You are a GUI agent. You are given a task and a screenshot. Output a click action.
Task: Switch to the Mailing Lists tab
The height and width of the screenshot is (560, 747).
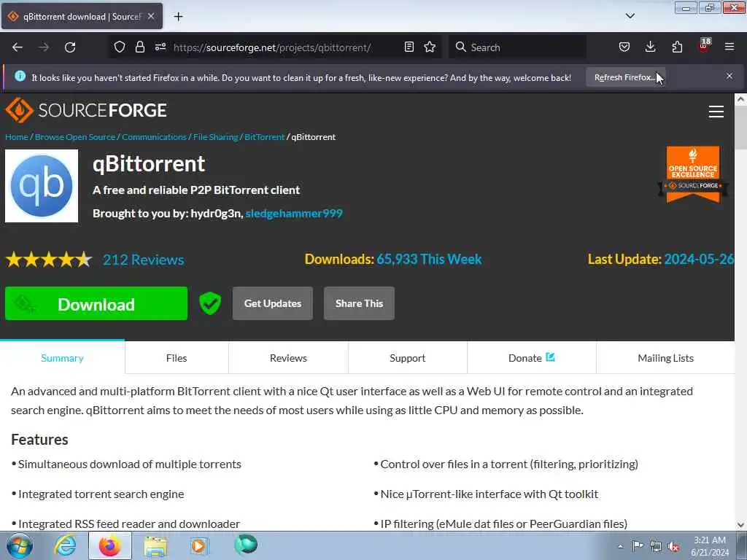click(665, 358)
